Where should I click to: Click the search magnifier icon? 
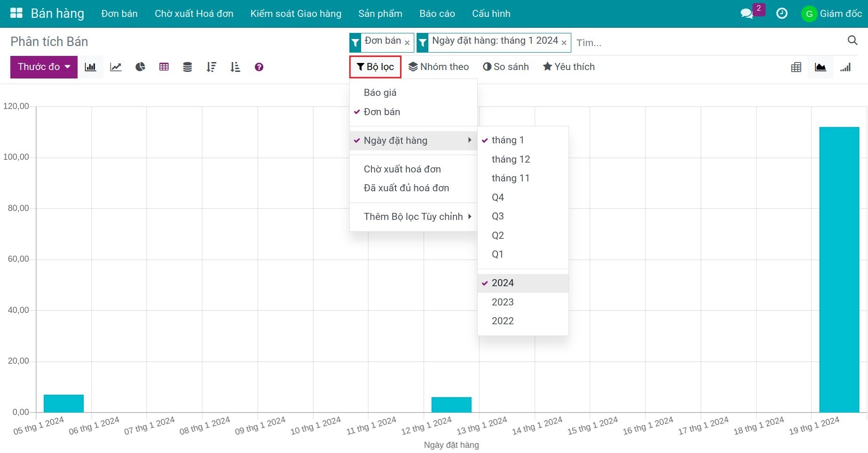(852, 40)
